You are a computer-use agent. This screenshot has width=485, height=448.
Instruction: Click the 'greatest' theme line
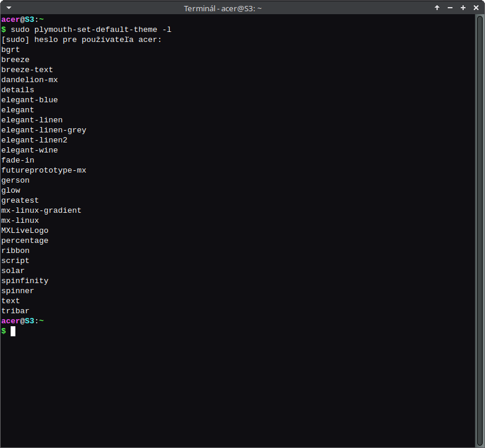tap(20, 200)
